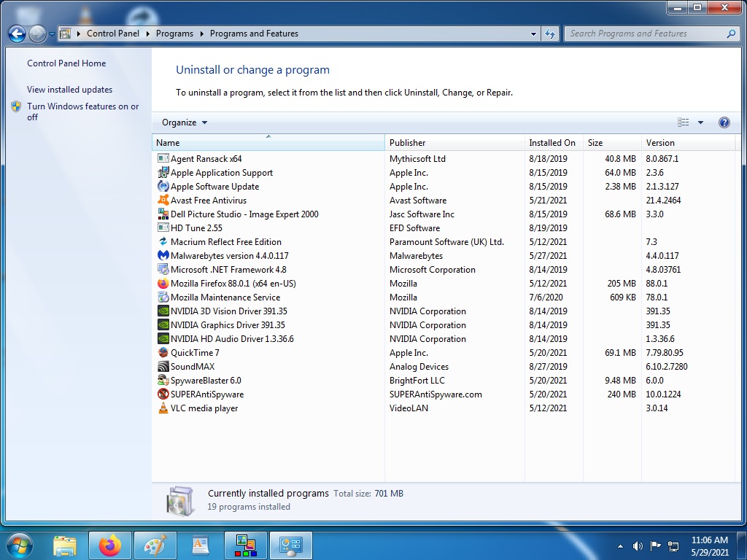This screenshot has height=560, width=747.
Task: Go to Programs in breadcrumb
Action: [x=174, y=34]
